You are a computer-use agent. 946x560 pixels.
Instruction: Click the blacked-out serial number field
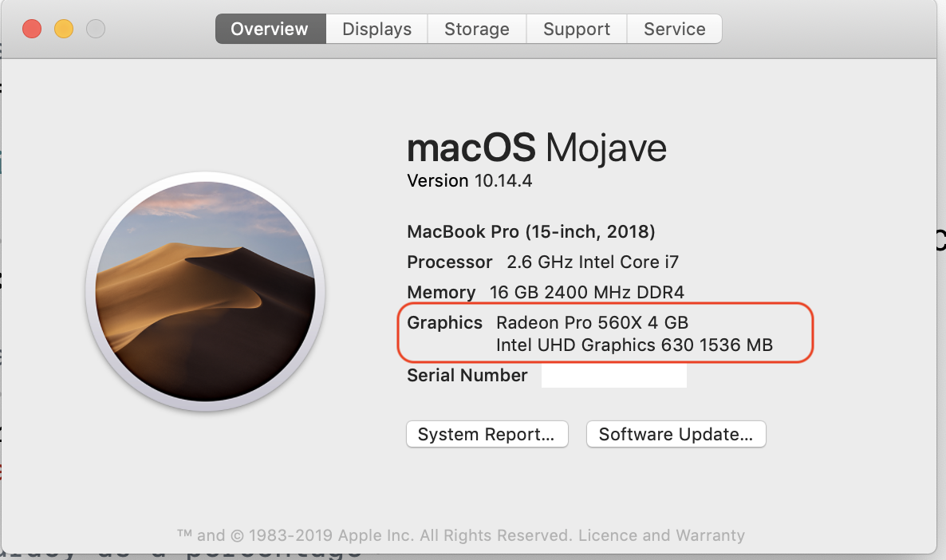click(613, 376)
